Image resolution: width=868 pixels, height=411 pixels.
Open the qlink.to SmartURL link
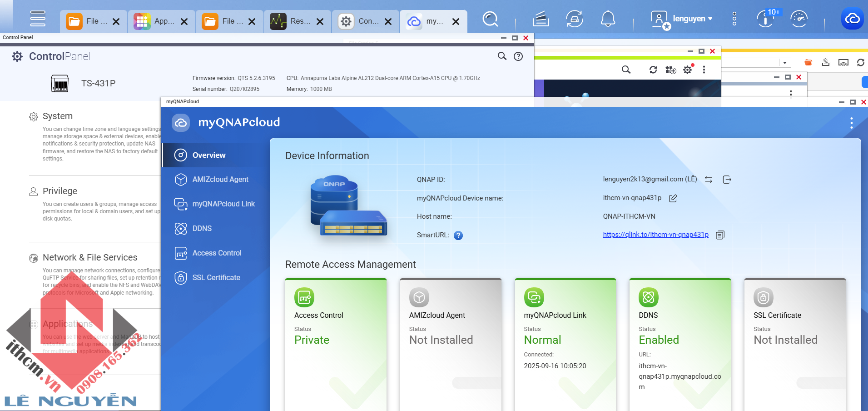click(x=655, y=235)
